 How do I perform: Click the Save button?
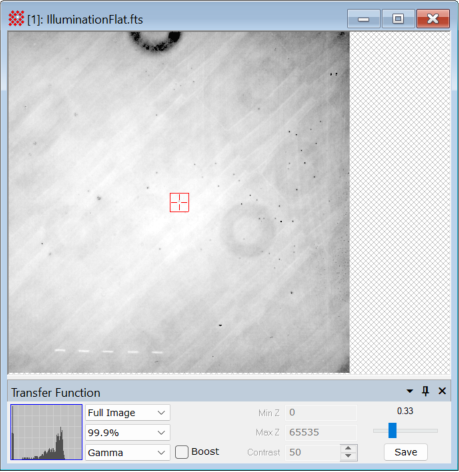(406, 452)
